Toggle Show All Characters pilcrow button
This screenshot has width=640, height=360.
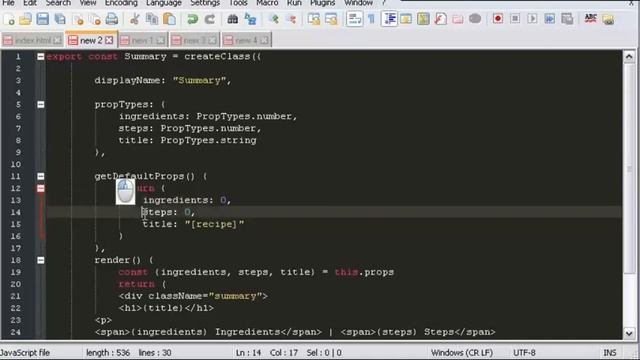click(x=371, y=19)
